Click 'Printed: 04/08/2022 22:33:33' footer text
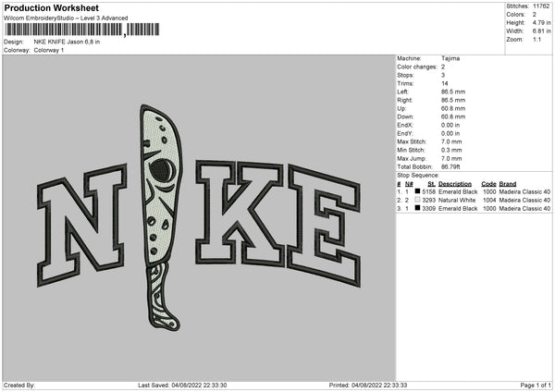The width and height of the screenshot is (555, 392). click(x=368, y=386)
